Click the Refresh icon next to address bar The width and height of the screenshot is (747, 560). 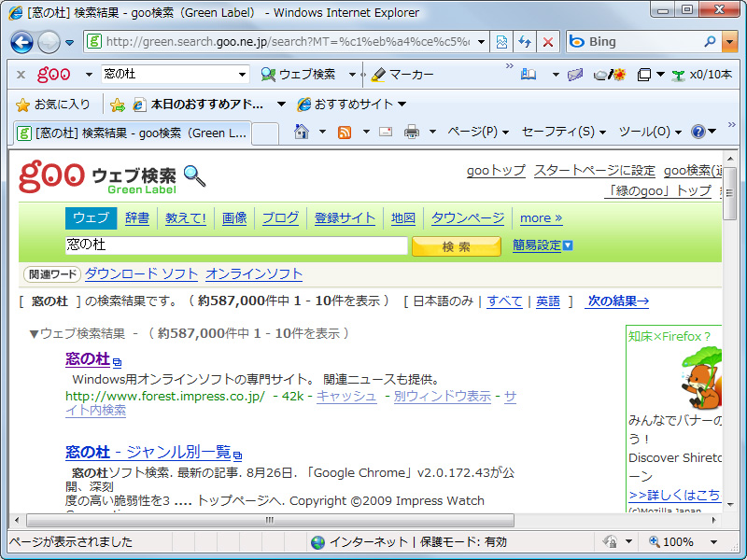click(523, 41)
